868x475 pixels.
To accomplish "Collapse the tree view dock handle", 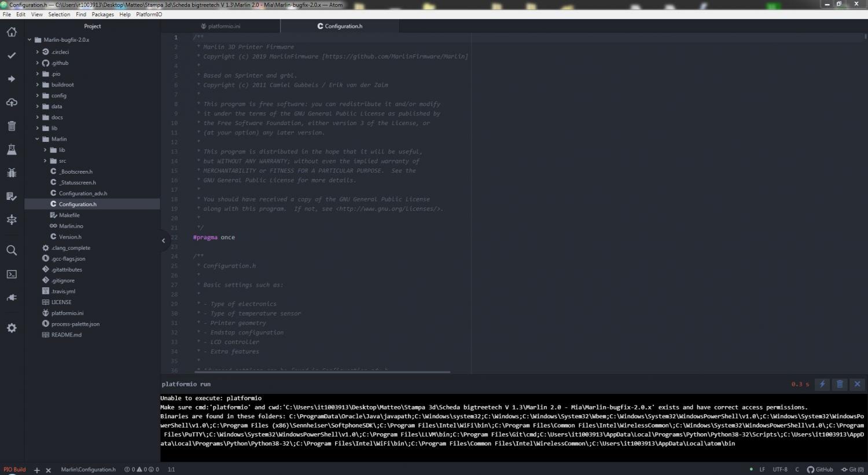I will pos(163,240).
